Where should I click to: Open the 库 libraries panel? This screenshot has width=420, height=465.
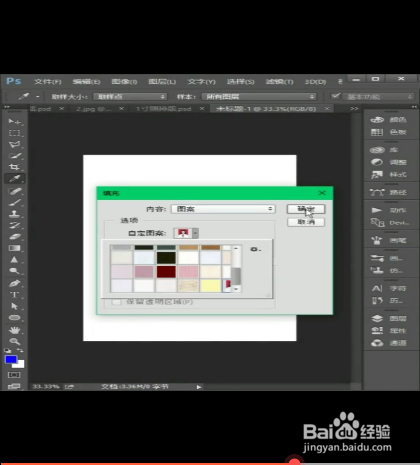(385, 150)
